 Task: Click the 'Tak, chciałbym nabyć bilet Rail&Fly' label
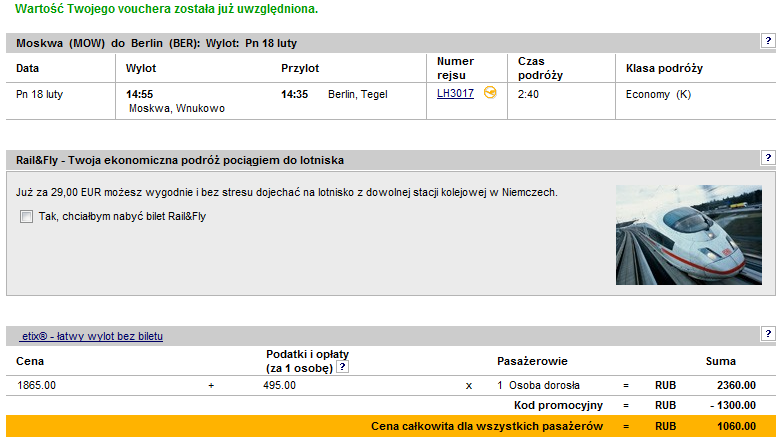pyautogui.click(x=122, y=216)
